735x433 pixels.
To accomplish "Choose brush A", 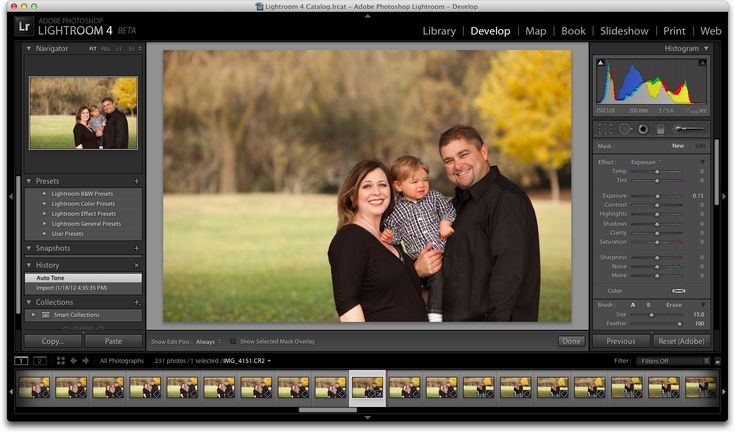I will [x=633, y=305].
